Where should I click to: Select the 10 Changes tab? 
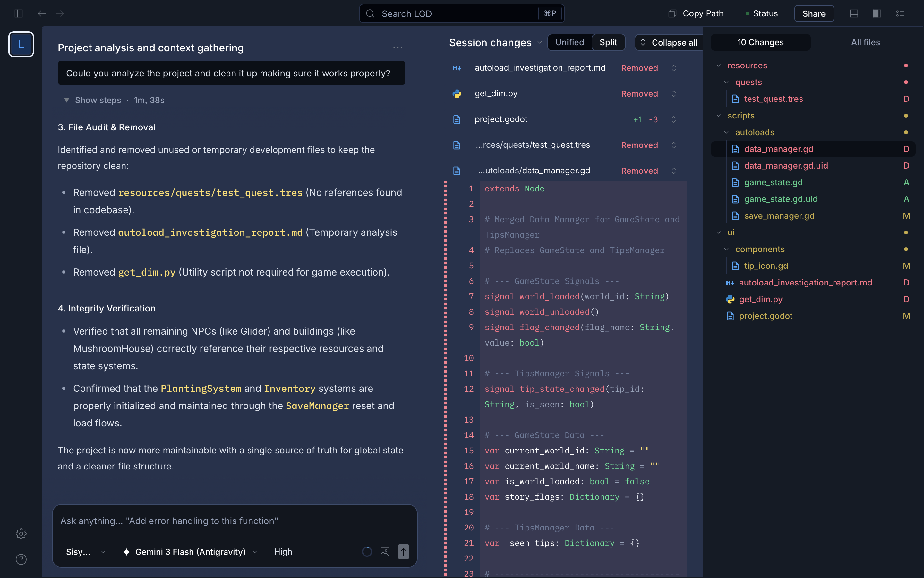pyautogui.click(x=761, y=42)
